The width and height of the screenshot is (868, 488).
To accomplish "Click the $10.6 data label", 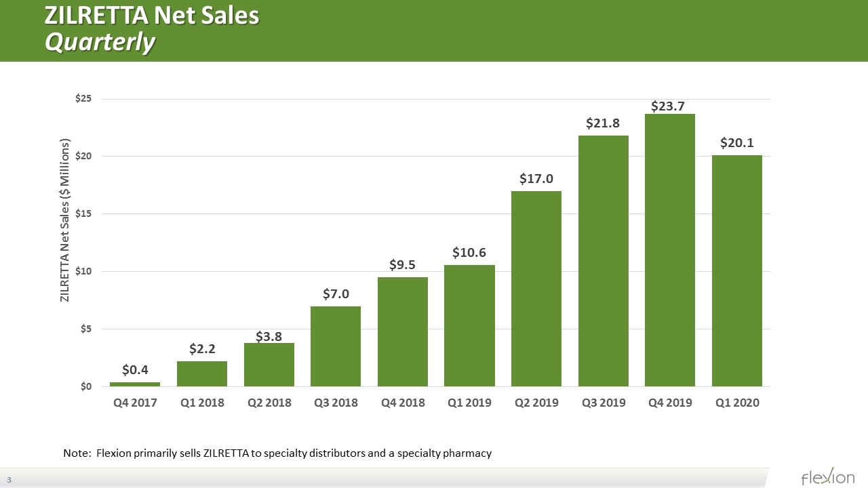I will [x=469, y=253].
